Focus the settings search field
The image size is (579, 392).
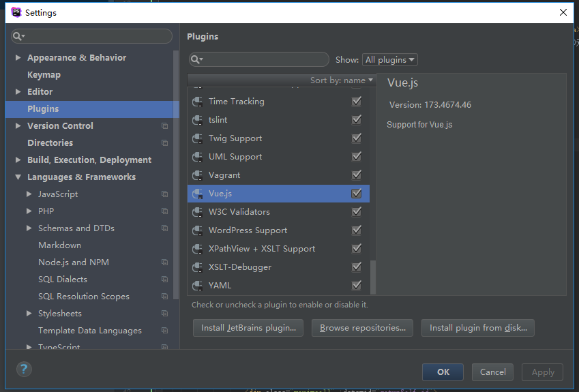point(91,36)
